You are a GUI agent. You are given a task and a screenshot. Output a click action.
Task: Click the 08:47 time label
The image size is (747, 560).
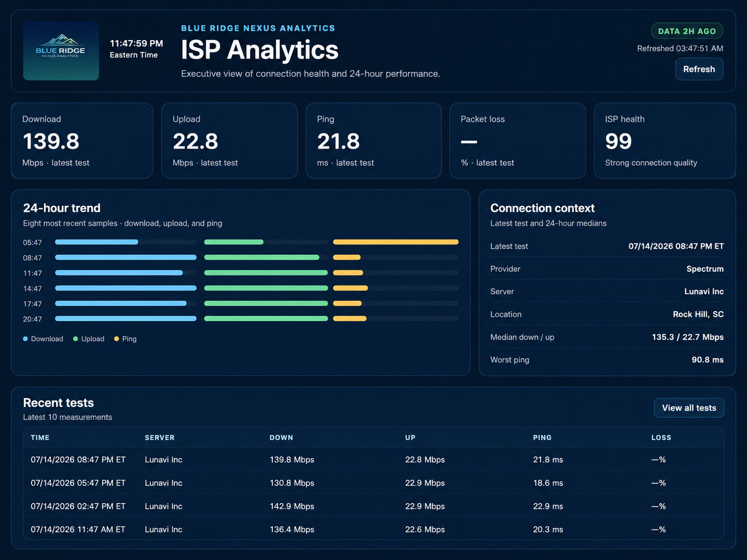click(x=33, y=258)
